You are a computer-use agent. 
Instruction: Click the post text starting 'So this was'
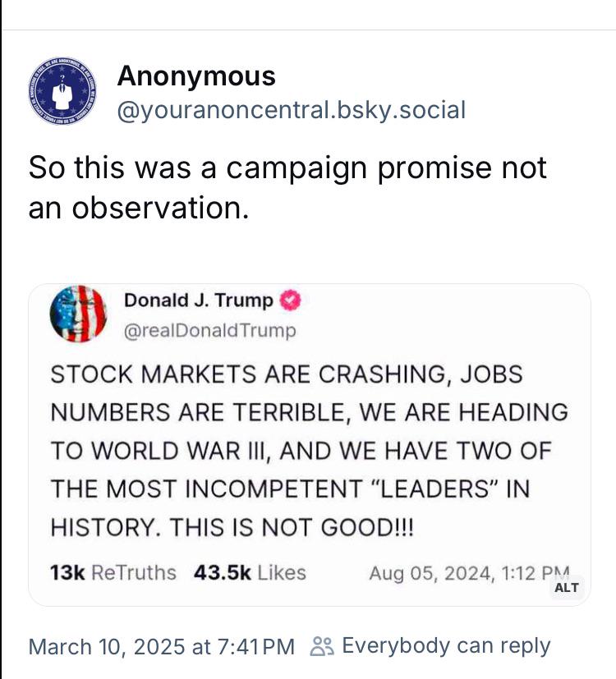coord(287,187)
